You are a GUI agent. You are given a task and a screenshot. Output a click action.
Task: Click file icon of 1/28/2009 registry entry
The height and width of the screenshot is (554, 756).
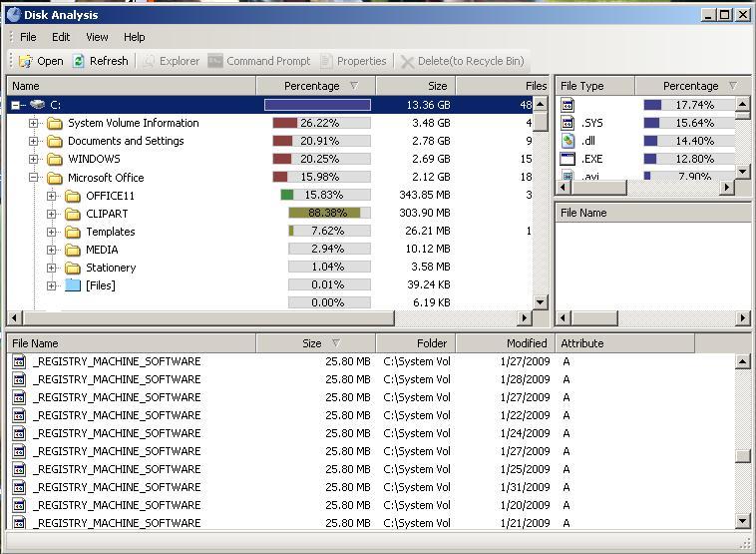pos(19,379)
